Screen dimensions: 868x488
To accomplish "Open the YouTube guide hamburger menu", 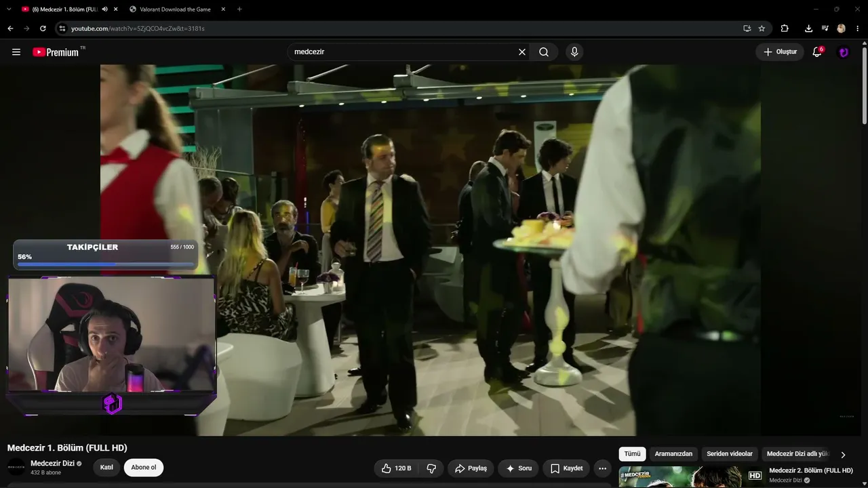I will click(x=16, y=52).
